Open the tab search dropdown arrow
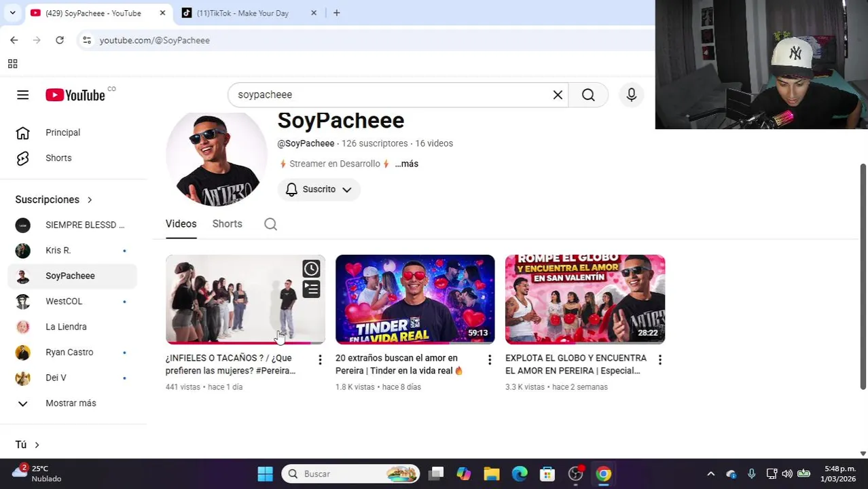This screenshot has width=868, height=489. [x=12, y=13]
